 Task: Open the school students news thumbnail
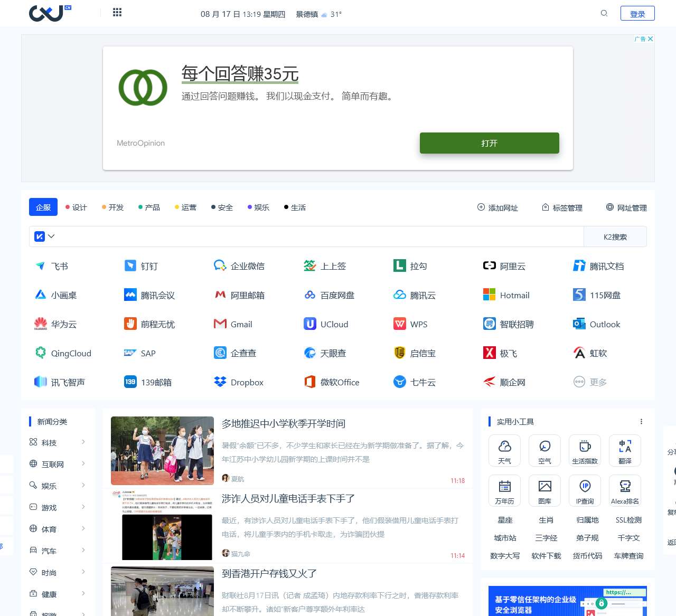162,451
